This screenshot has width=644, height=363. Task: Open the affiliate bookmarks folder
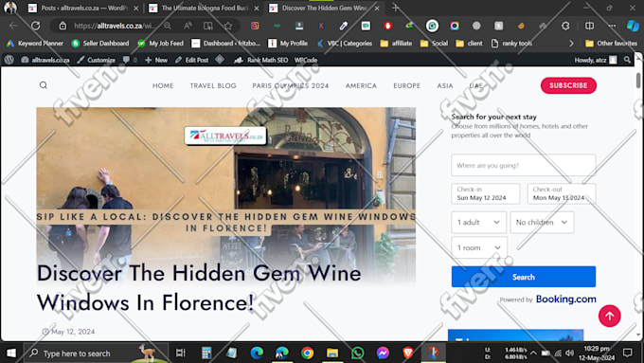pyautogui.click(x=396, y=44)
